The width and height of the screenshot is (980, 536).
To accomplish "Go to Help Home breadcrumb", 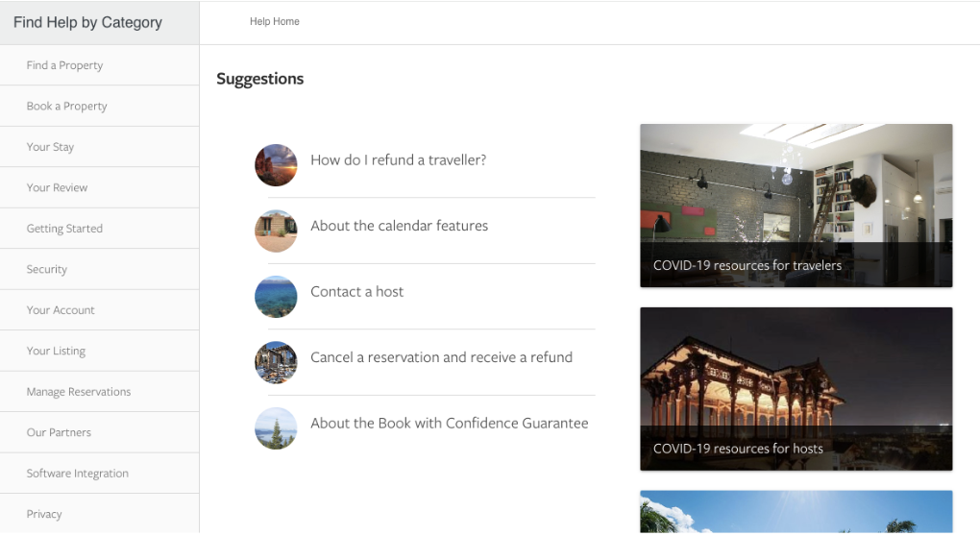I will tap(275, 21).
